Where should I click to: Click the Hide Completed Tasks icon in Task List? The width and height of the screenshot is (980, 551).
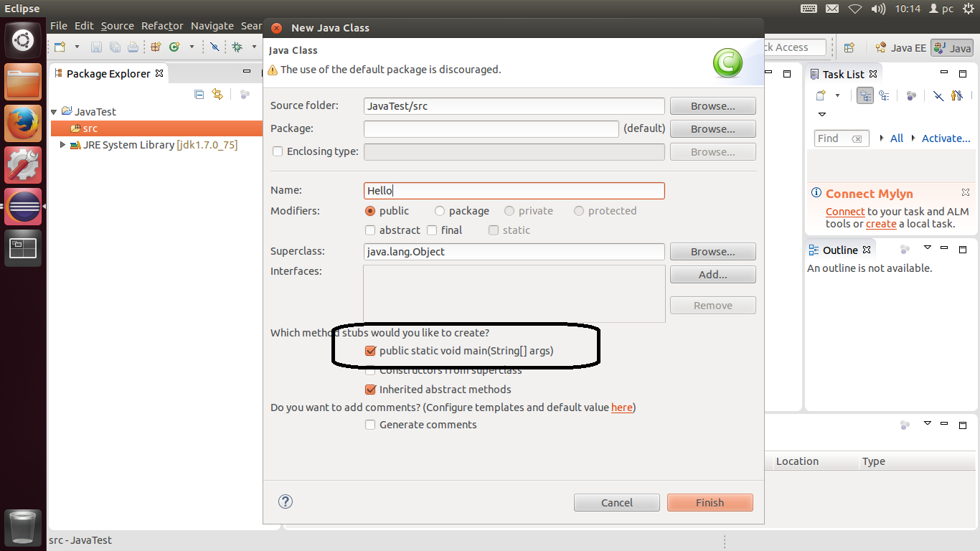[938, 95]
